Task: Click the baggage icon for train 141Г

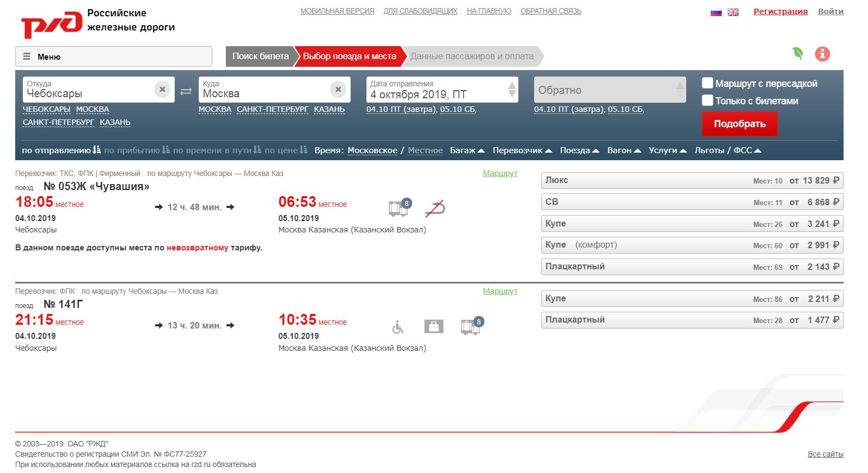Action: (434, 326)
